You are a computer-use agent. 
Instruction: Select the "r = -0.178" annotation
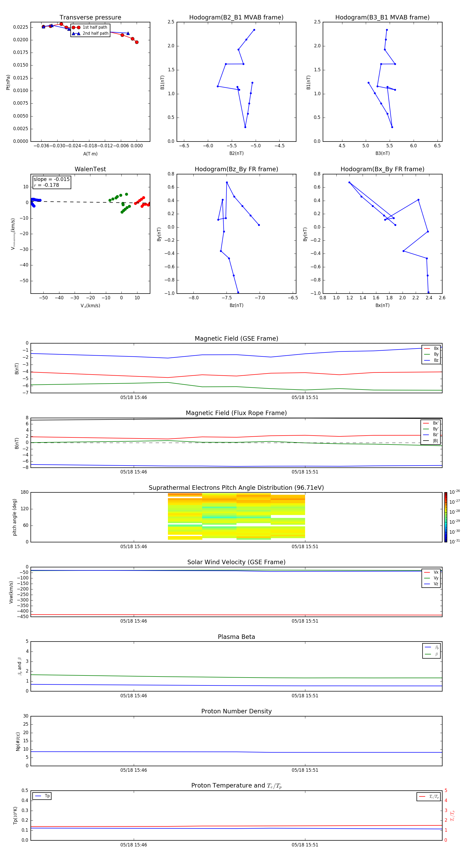47,185
